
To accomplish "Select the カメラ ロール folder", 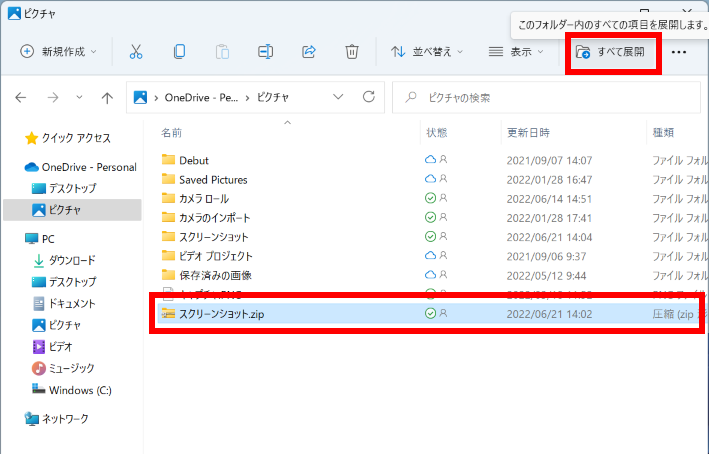I will (x=195, y=199).
